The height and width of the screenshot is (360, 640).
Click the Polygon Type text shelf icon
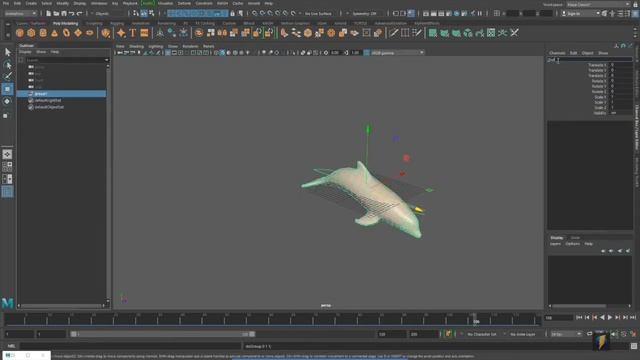point(133,33)
